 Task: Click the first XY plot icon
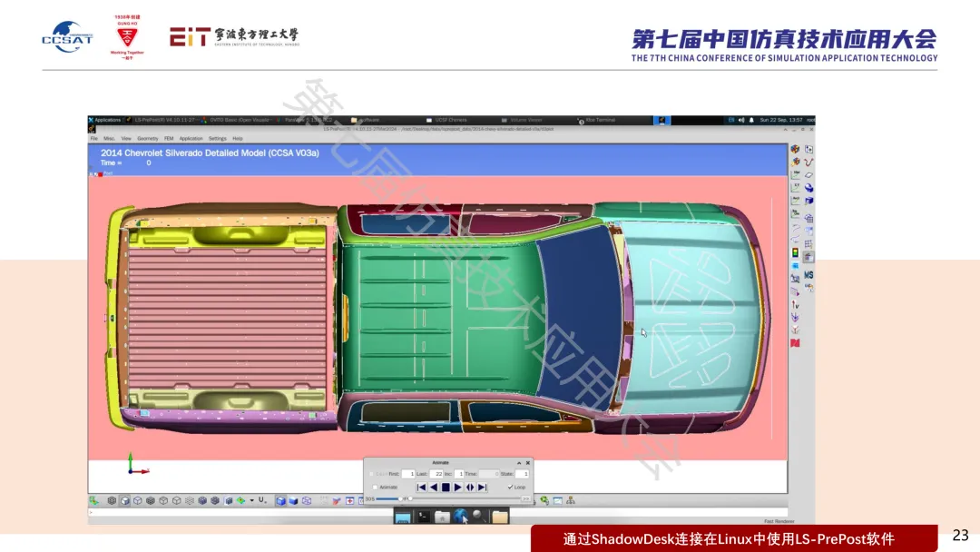point(796,175)
